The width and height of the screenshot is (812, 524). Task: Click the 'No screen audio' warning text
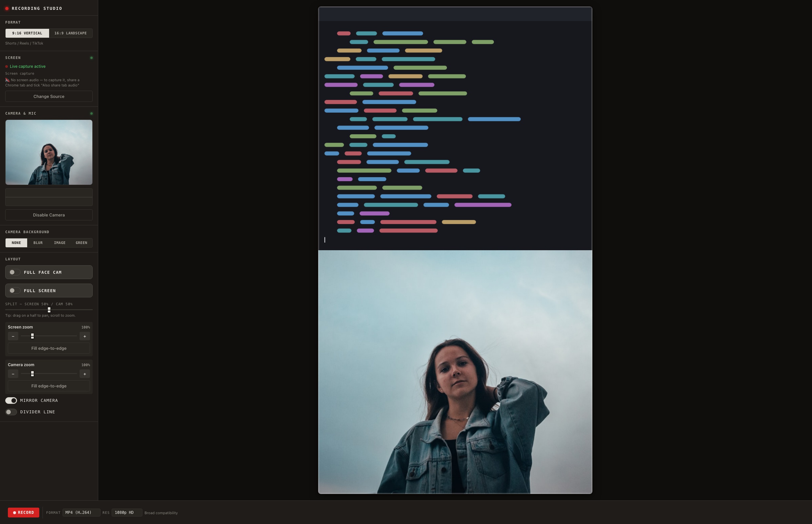point(42,83)
